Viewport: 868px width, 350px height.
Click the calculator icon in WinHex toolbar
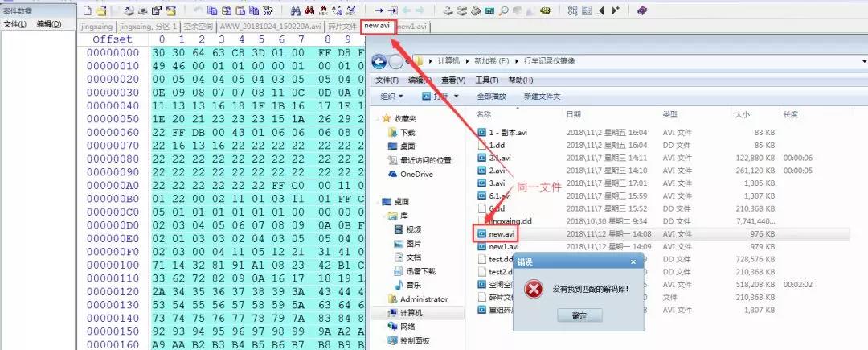tap(489, 10)
